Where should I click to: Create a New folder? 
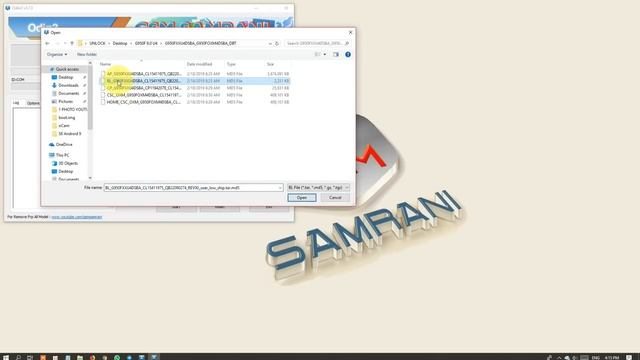(x=87, y=54)
